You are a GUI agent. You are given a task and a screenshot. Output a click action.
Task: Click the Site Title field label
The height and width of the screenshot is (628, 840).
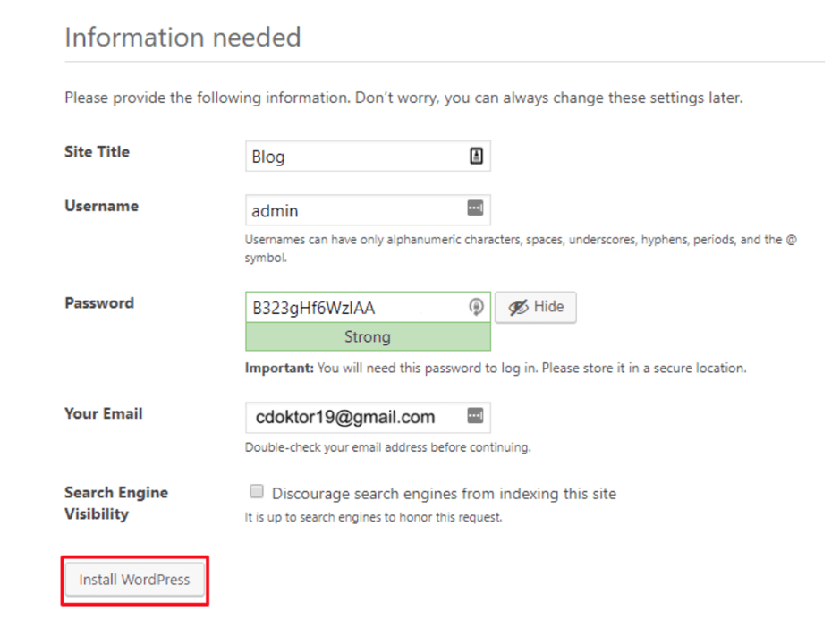(x=96, y=151)
